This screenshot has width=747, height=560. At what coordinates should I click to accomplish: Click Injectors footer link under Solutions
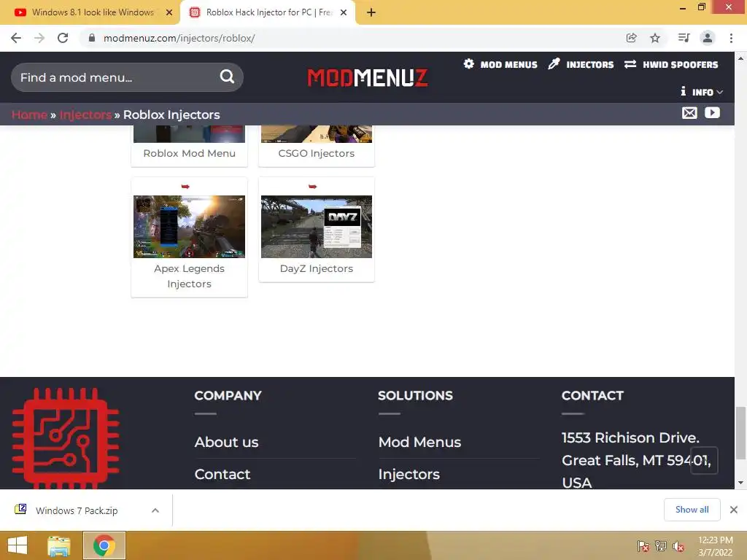coord(409,474)
